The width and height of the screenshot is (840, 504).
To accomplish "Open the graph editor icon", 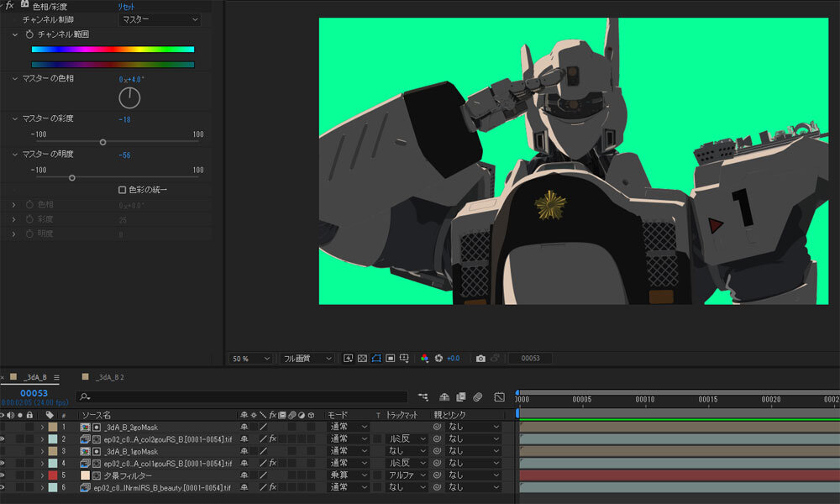I will (499, 396).
